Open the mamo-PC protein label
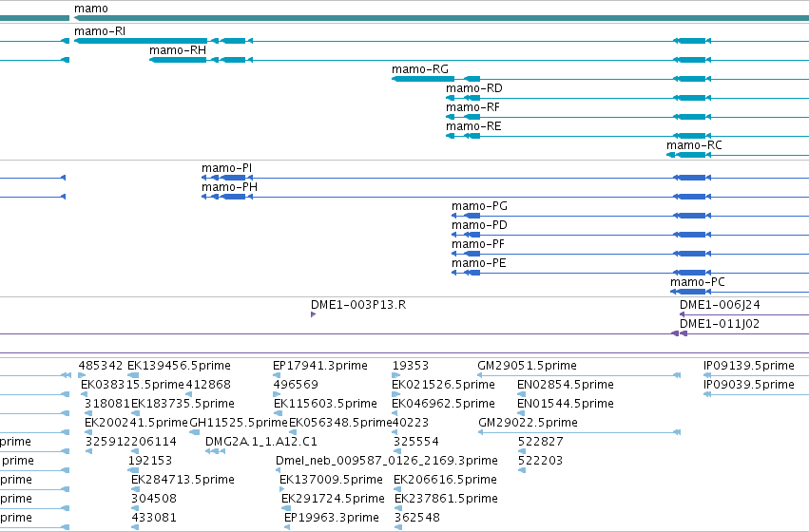This screenshot has width=809, height=532. click(698, 282)
